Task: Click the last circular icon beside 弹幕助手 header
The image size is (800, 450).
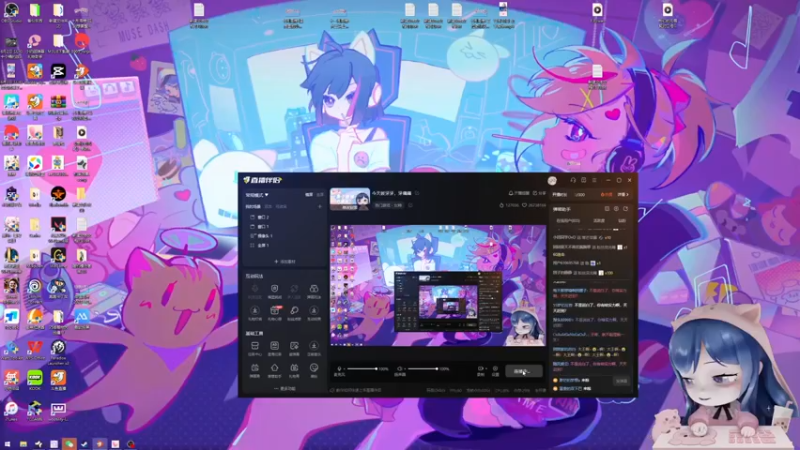Action: pyautogui.click(x=626, y=209)
